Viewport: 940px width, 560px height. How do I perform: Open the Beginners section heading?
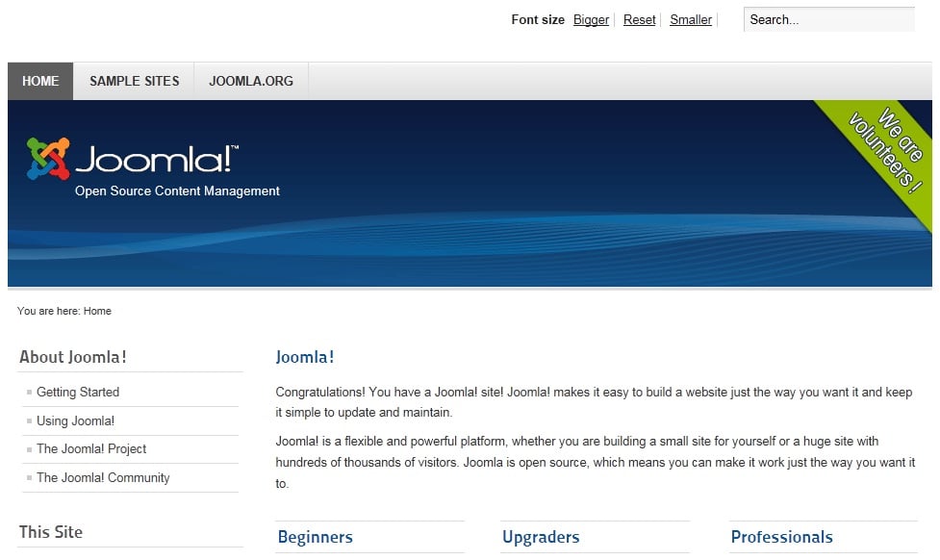point(315,537)
